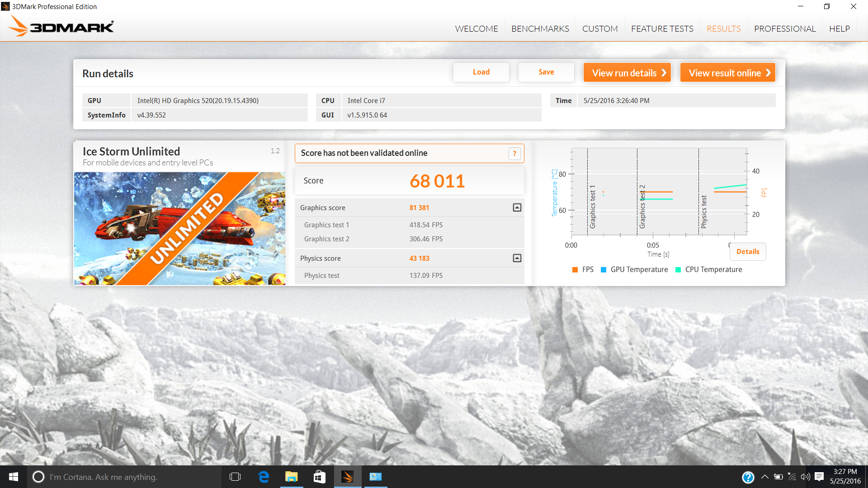Open the WELCOME tab

[476, 28]
